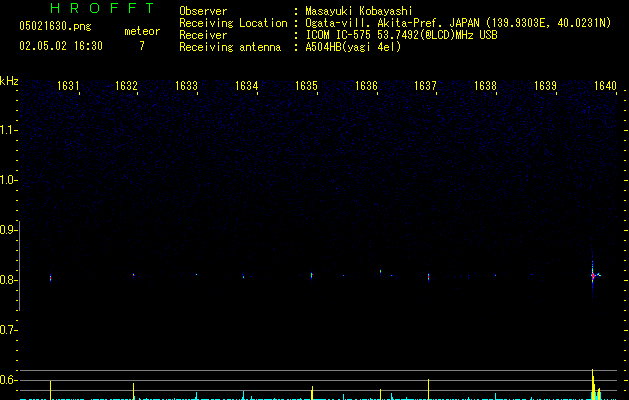Click the 1.0 kHz frequency label

coord(8,180)
